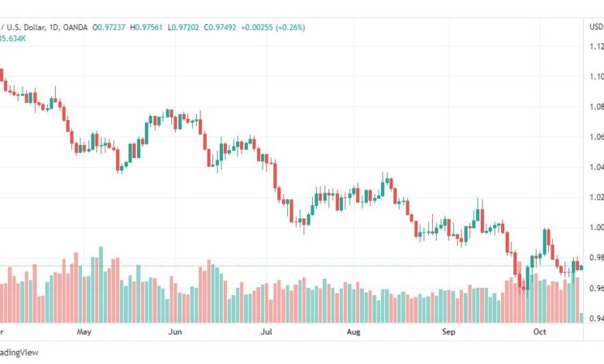Click the 0.94 price axis label
The height and width of the screenshot is (364, 604).
[x=597, y=318]
